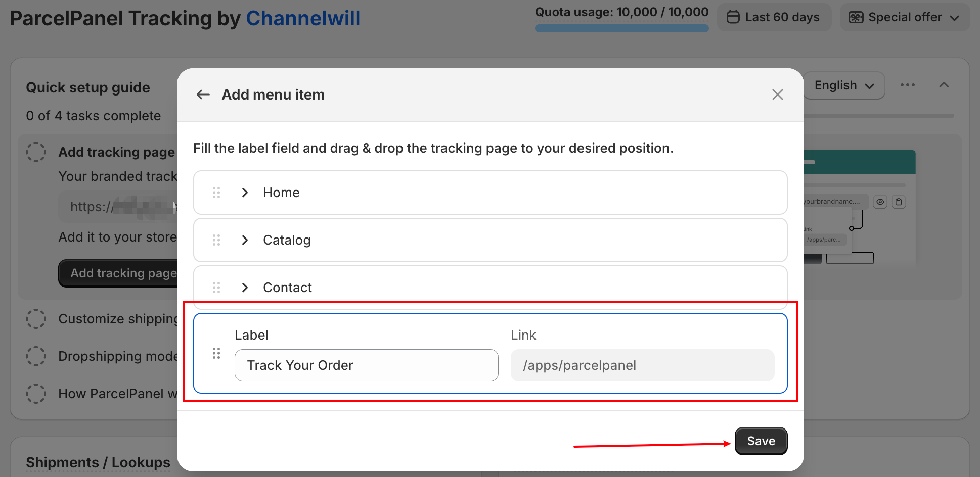Open the English language dropdown

tap(844, 85)
